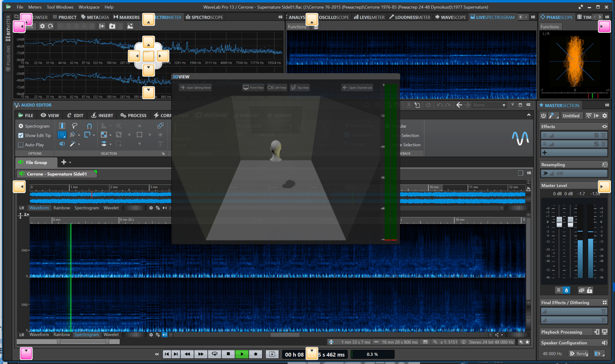Screen dimensions: 615x364
Task: Click Top View button in 3D View
Action: pos(300,87)
